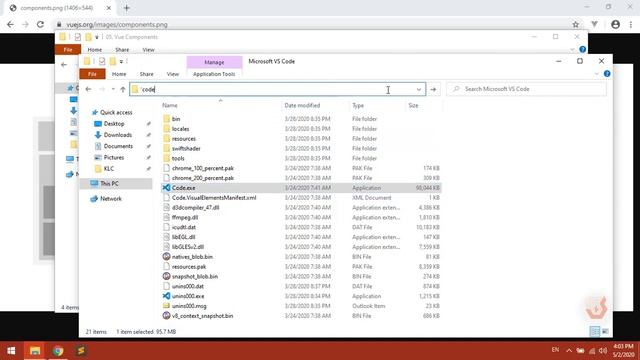Select snapshot_blob.bin file
This screenshot has height=360, width=640.
point(195,276)
